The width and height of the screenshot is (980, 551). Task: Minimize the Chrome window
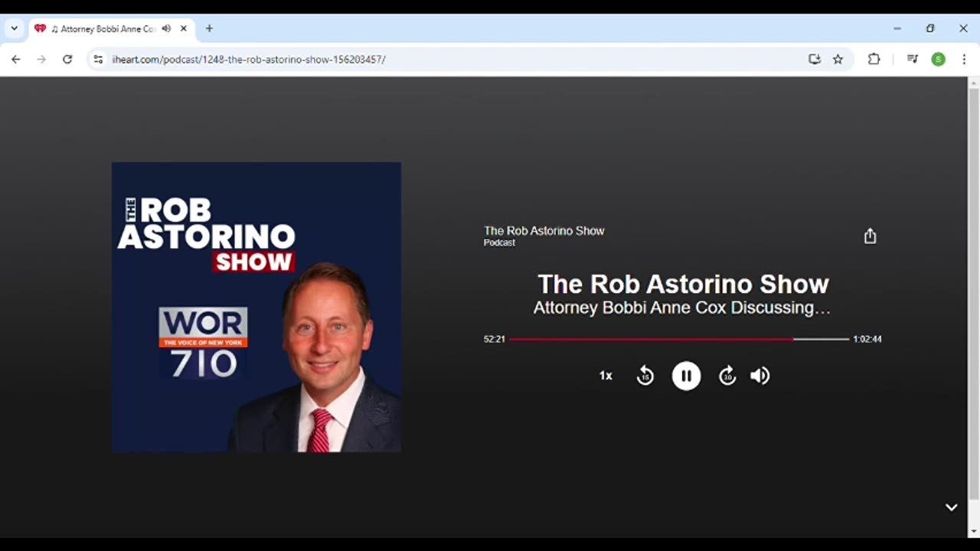897,28
